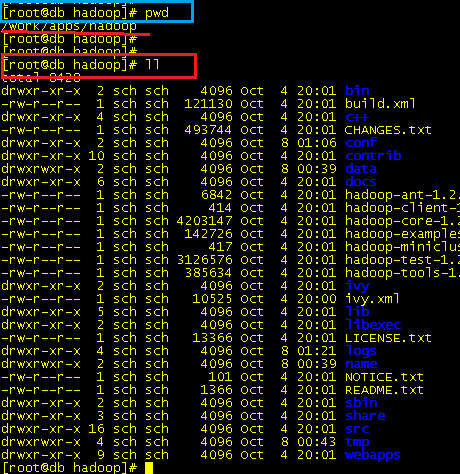This screenshot has width=460, height=474.
Task: Click the pwd command in blue box
Action: click(157, 13)
